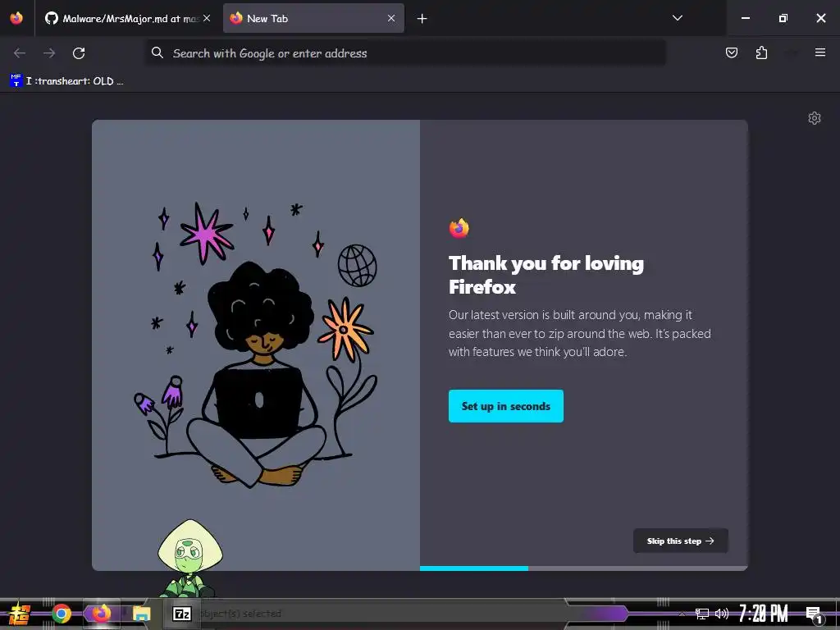This screenshot has width=840, height=630.
Task: Open the transheart OLD bookmark
Action: (66, 81)
